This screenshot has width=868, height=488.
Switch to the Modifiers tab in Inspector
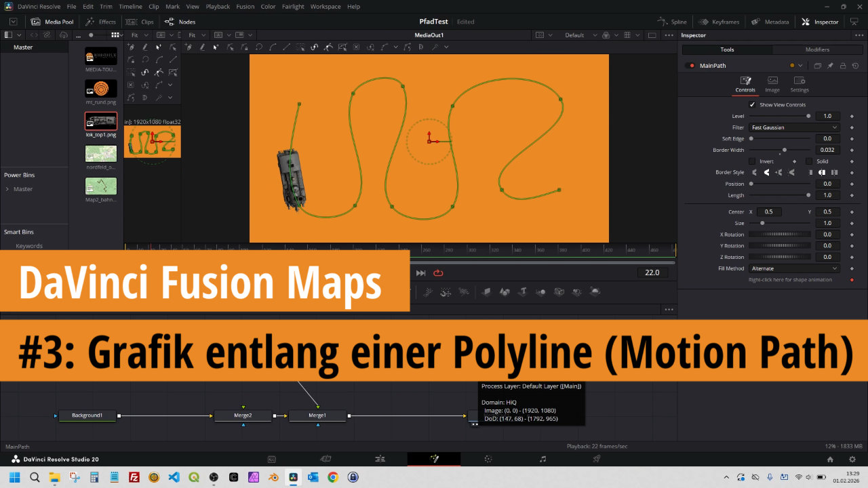pyautogui.click(x=817, y=49)
